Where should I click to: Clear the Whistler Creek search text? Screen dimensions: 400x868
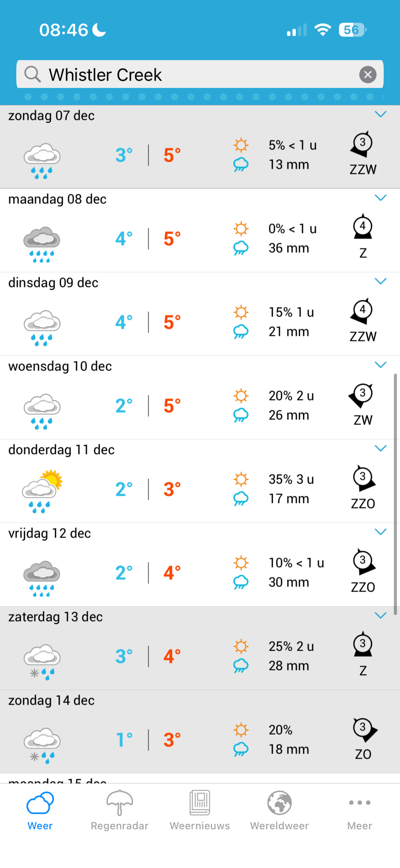click(x=367, y=75)
